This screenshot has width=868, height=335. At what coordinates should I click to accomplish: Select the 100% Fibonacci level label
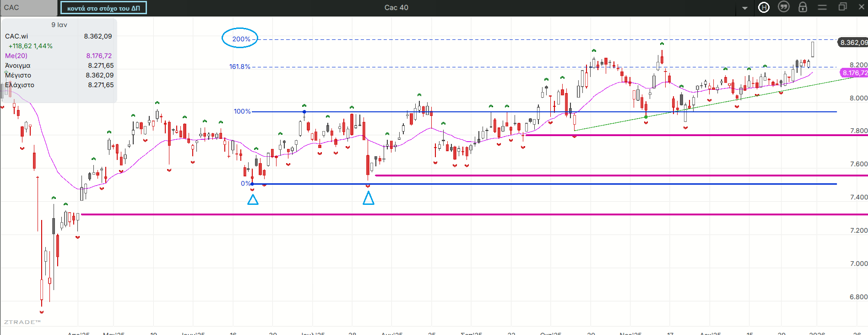click(x=242, y=111)
